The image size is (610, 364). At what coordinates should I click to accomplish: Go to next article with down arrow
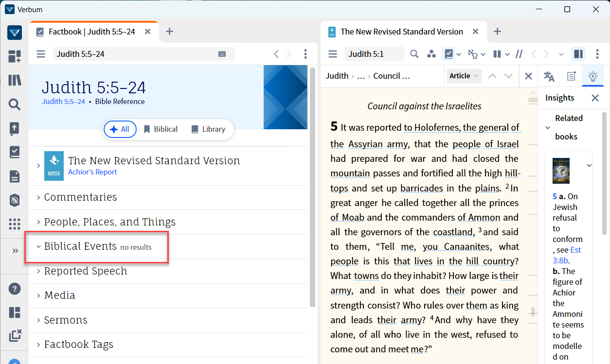[x=508, y=76]
